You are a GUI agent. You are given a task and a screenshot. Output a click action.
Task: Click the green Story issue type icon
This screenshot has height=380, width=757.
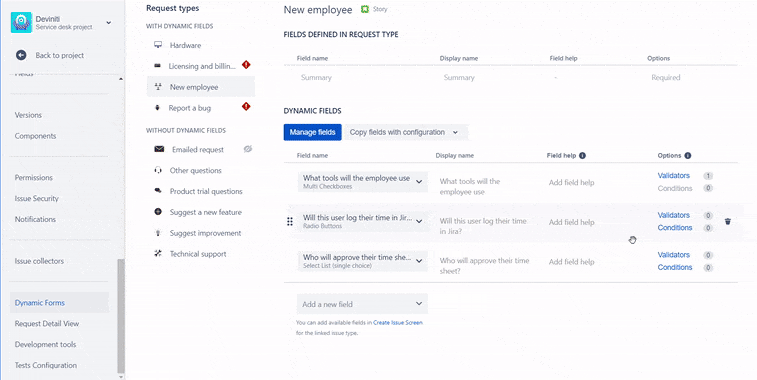coord(365,9)
